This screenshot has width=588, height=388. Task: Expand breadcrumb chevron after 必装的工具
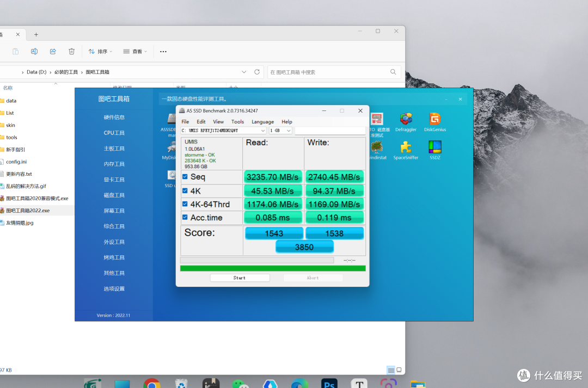coord(82,72)
